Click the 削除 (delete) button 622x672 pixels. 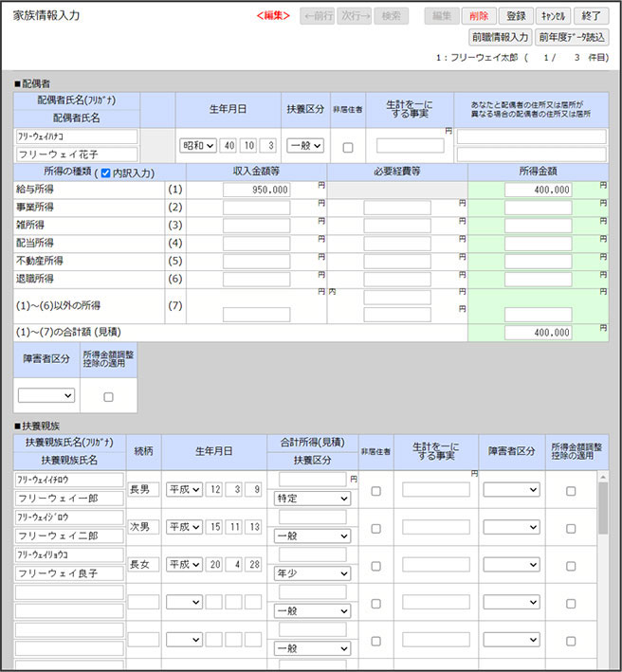click(x=479, y=16)
